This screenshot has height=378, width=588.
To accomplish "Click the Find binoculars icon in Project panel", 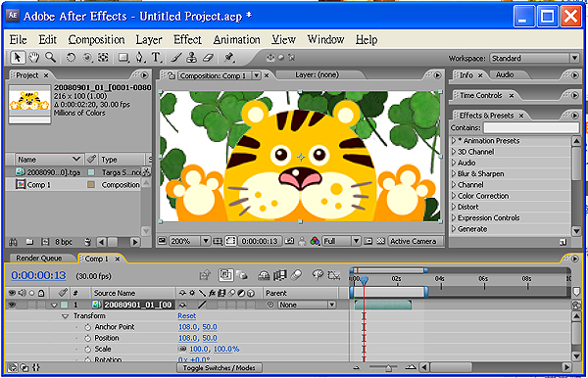I will (13, 242).
